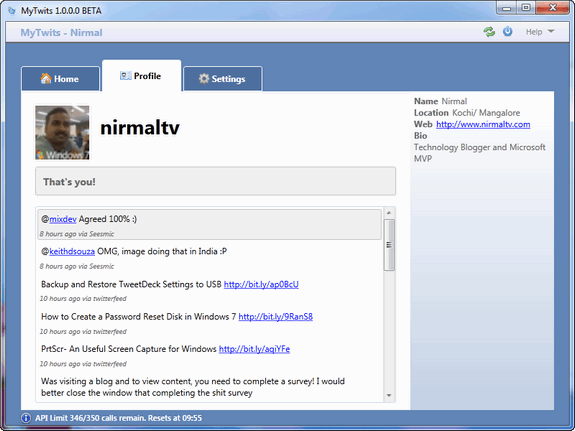Click '8 hours ago via Seesmic' under keithdsouza tweet
The image size is (575, 431).
[77, 266]
